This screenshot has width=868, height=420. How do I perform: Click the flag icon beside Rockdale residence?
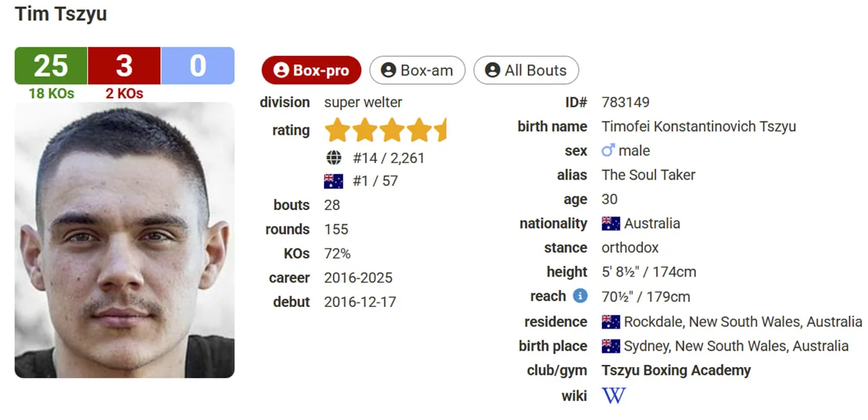[x=611, y=322]
